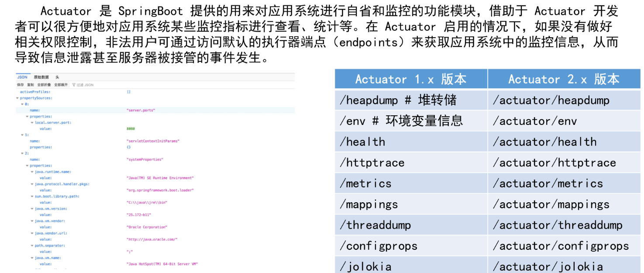Image resolution: width=644 pixels, height=273 pixels.
Task: Collapse the java.vm.vendor node
Action: (x=32, y=221)
